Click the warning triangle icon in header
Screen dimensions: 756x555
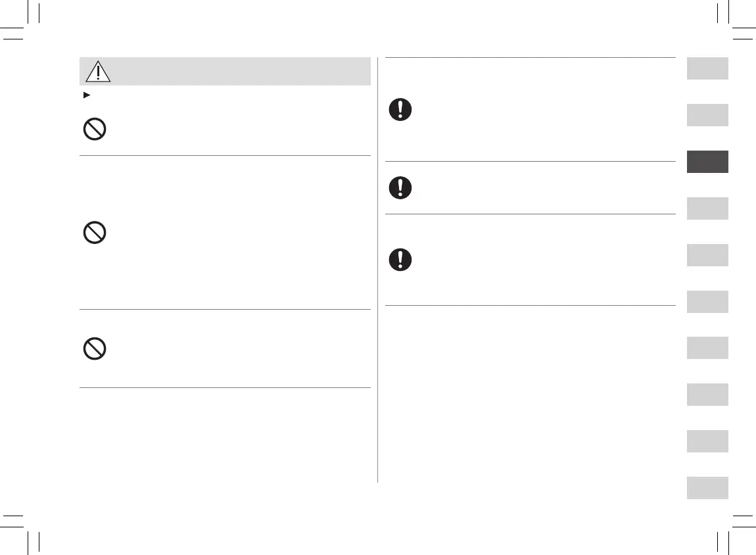tap(98, 71)
